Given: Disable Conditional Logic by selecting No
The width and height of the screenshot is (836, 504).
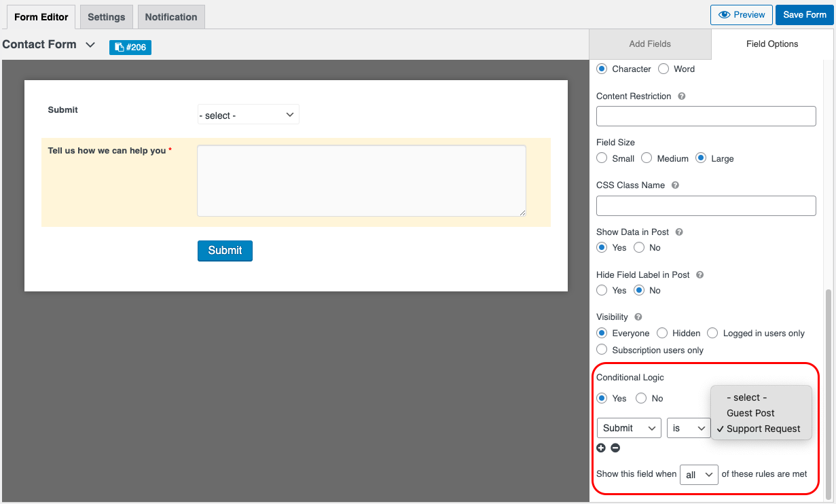Looking at the screenshot, I should tap(640, 398).
